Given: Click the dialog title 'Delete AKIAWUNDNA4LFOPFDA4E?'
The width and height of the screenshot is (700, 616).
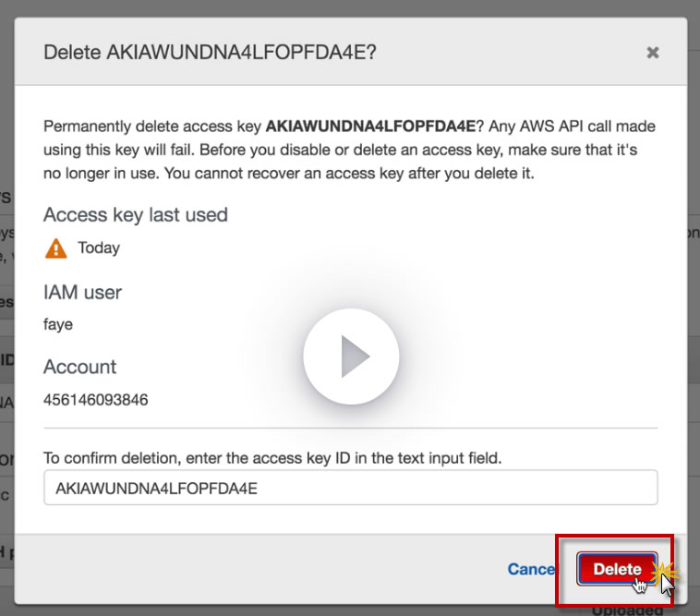Looking at the screenshot, I should point(210,53).
